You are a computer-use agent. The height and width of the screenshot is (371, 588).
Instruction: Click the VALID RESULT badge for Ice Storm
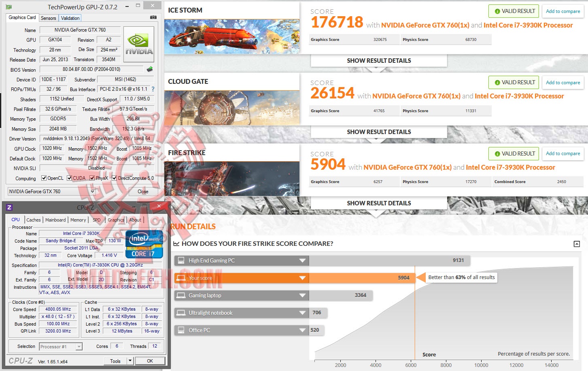(514, 11)
